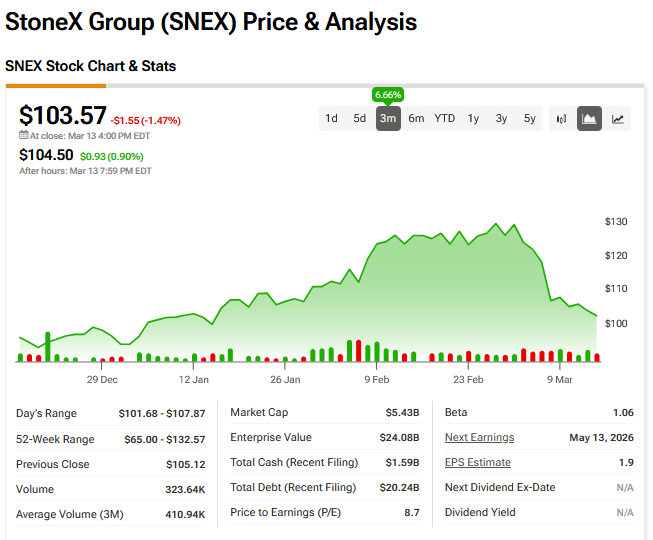This screenshot has height=540, width=653.
Task: Select the 5y time range
Action: [529, 119]
